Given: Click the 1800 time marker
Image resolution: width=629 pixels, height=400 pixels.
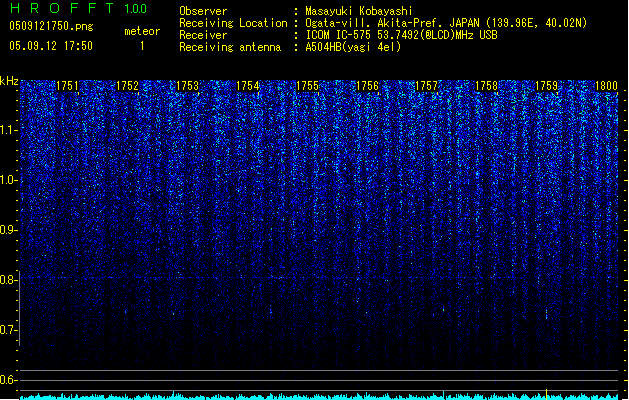Looking at the screenshot, I should pos(606,86).
